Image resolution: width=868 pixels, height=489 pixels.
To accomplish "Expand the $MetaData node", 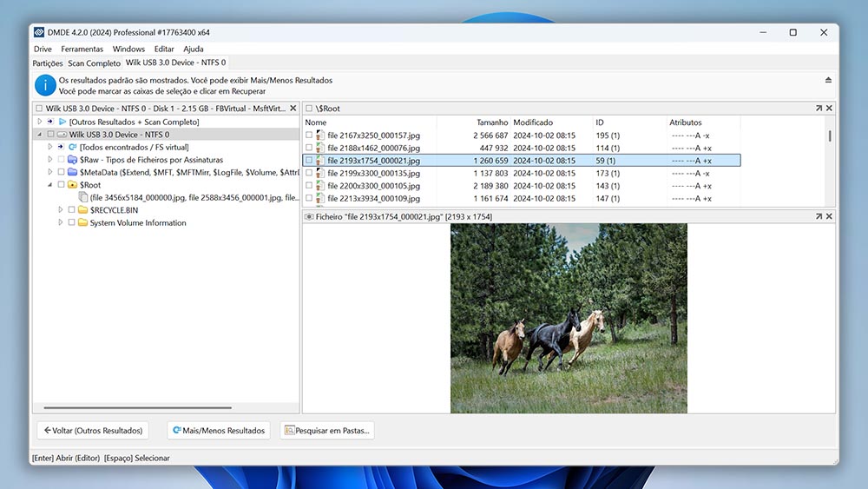I will click(49, 172).
